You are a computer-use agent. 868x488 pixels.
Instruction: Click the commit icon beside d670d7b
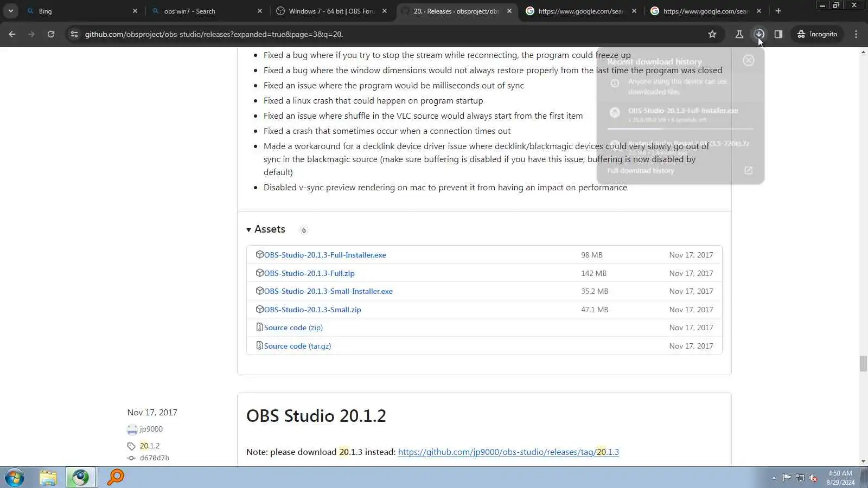click(131, 458)
